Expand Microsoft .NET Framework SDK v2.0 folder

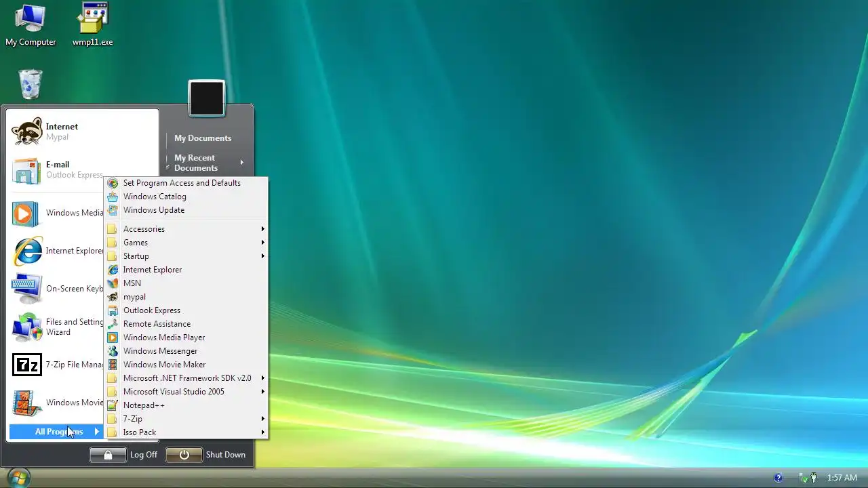point(186,378)
